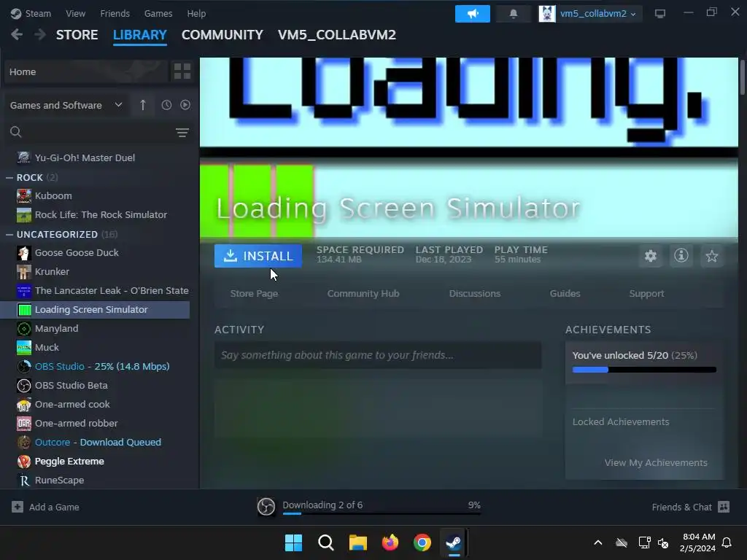Open the VM5_COLLABVM2 profile tab
This screenshot has width=747, height=560.
click(337, 35)
